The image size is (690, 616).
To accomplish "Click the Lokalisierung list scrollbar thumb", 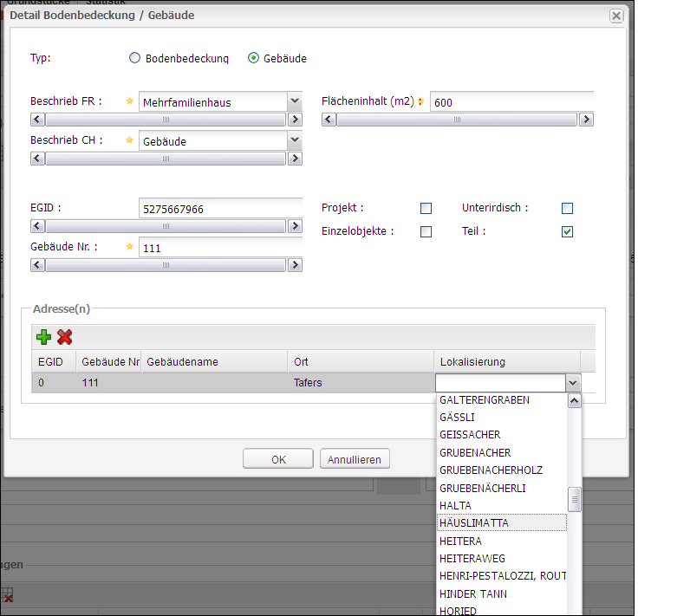I will (574, 500).
